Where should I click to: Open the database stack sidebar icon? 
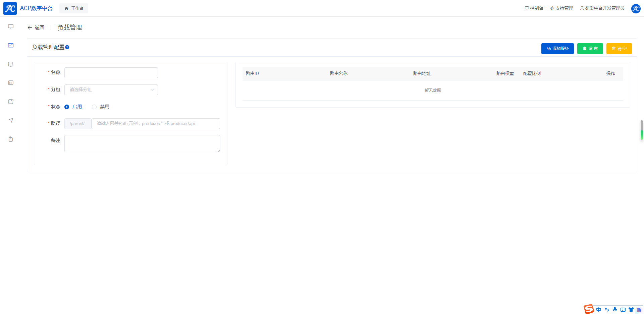[x=11, y=64]
